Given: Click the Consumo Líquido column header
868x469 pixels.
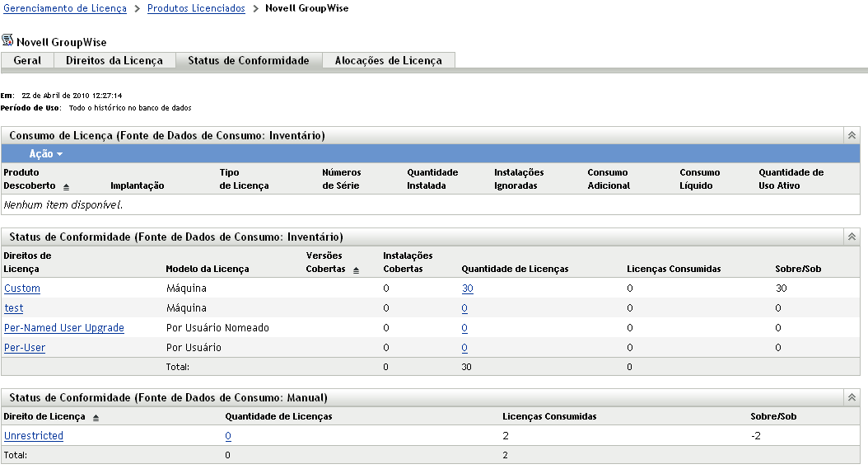Looking at the screenshot, I should pyautogui.click(x=700, y=179).
